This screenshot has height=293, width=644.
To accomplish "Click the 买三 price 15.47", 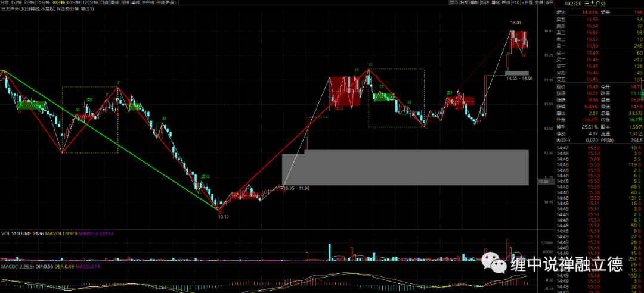I will pos(592,66).
